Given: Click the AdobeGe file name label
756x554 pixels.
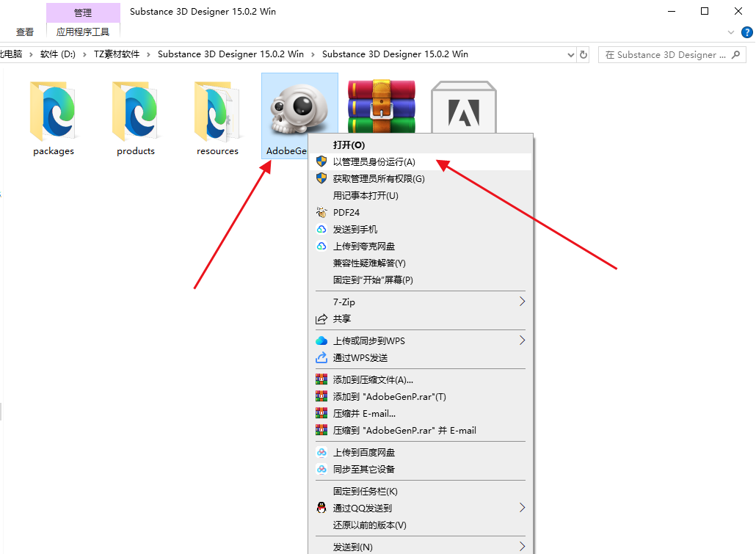Looking at the screenshot, I should (286, 151).
